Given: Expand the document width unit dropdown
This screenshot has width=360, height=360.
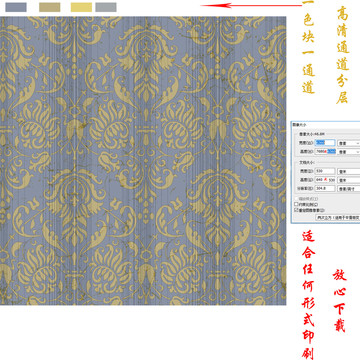Looking at the screenshot, I should [x=349, y=171].
